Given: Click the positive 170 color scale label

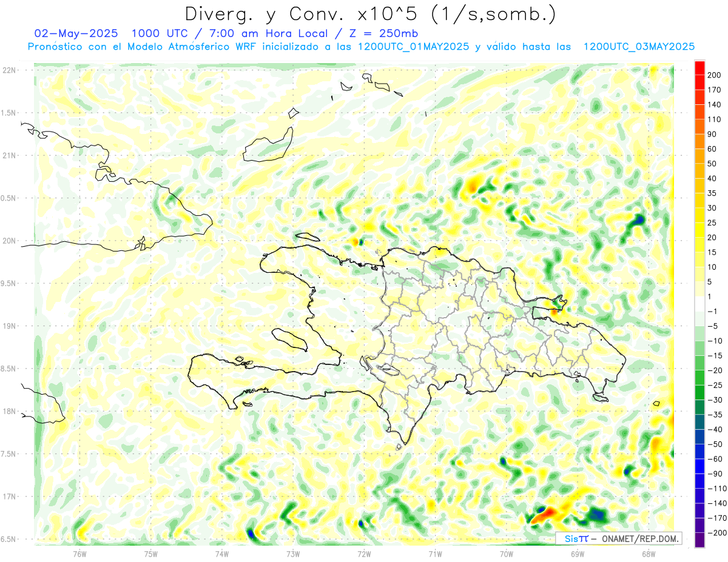Looking at the screenshot, I should [715, 90].
